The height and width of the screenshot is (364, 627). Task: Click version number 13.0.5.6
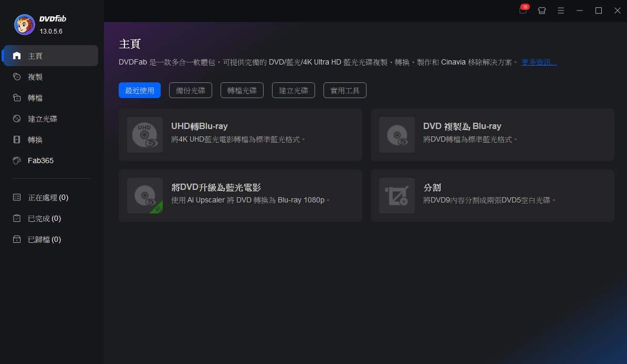point(51,31)
